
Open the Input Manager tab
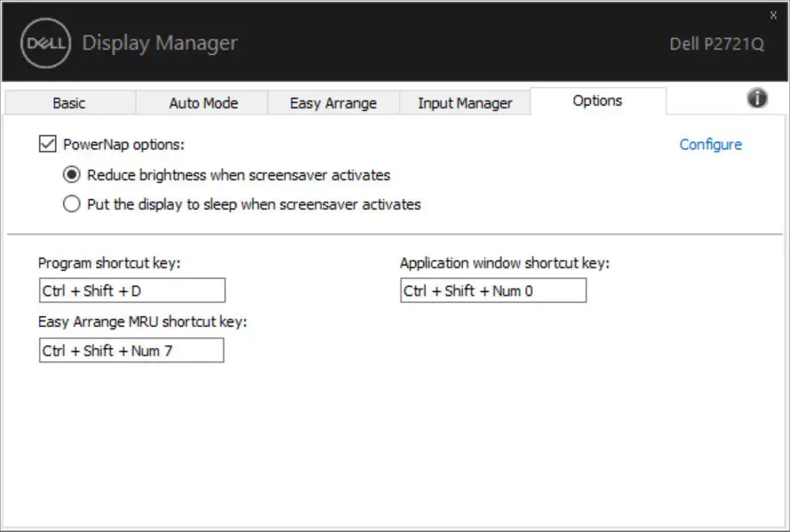[465, 102]
